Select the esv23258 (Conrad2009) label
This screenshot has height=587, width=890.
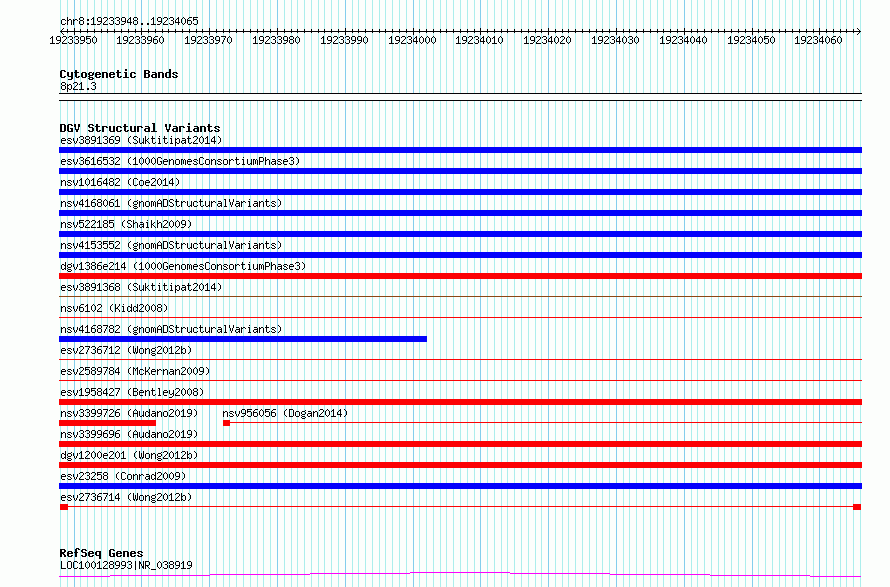click(x=123, y=476)
